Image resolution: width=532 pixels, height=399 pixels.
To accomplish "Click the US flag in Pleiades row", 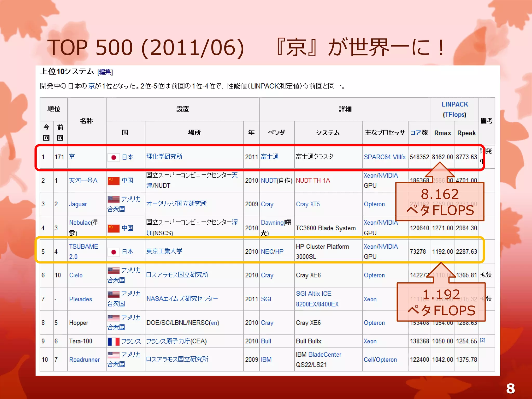I will [x=114, y=294].
